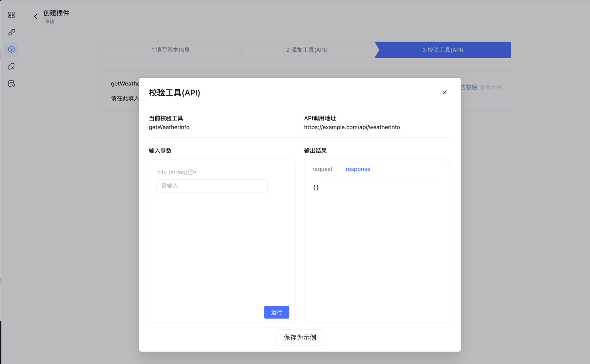The width and height of the screenshot is (590, 364).
Task: Click the empty {} response output
Action: (x=316, y=188)
